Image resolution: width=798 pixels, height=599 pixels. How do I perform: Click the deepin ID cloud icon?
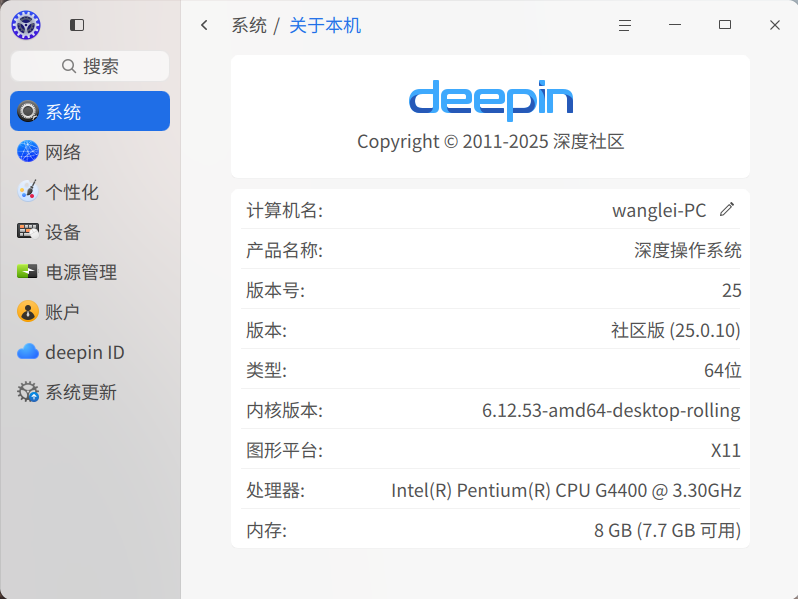pos(28,352)
